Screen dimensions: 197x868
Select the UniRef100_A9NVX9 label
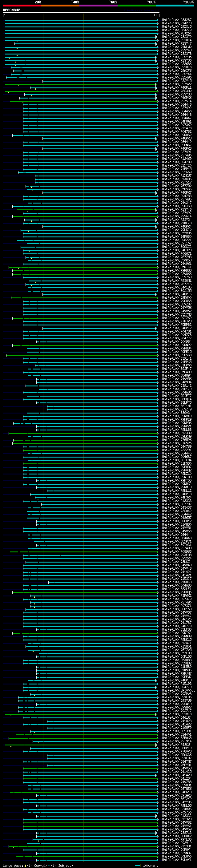point(177,416)
